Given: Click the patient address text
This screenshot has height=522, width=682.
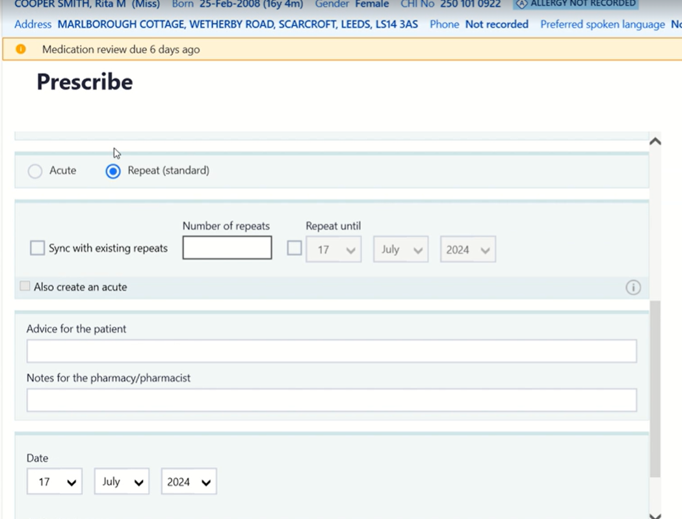Looking at the screenshot, I should click(237, 24).
